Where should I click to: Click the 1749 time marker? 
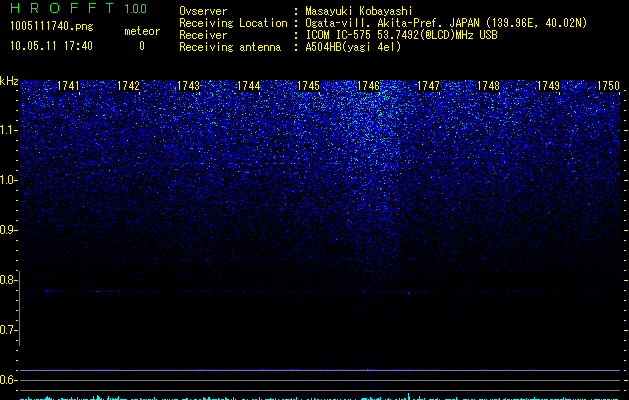[548, 86]
